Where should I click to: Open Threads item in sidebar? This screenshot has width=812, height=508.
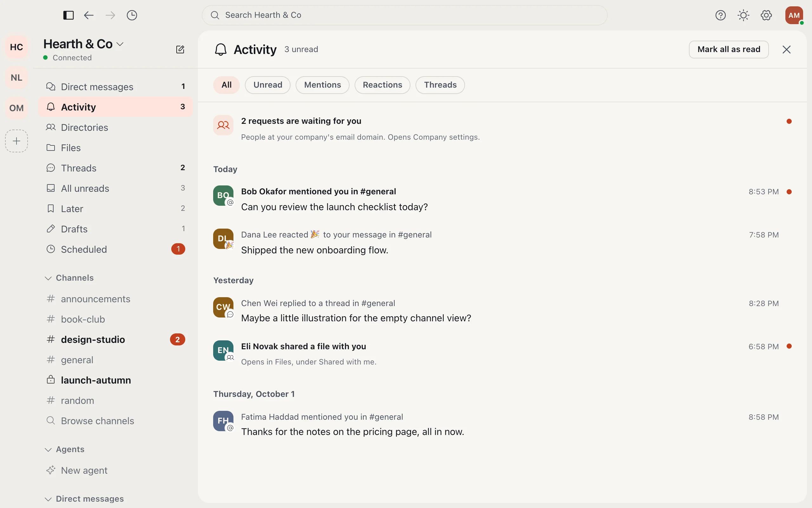(115, 168)
